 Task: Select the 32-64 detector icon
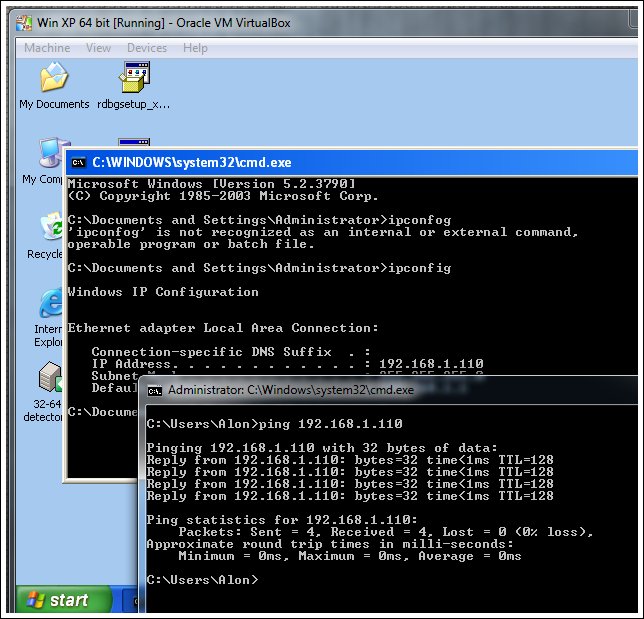tap(44, 392)
